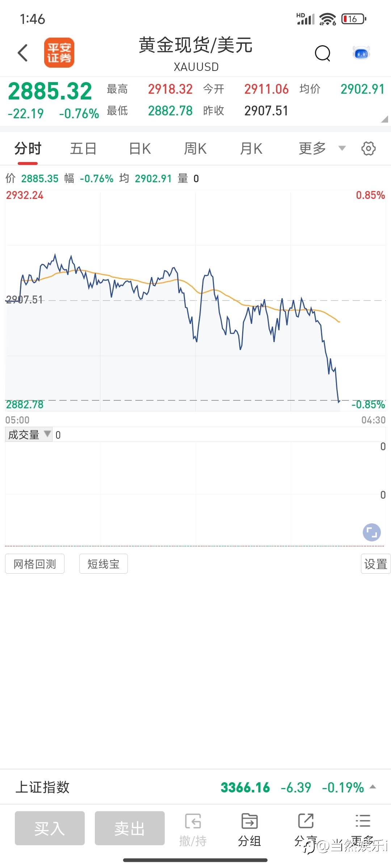Viewport: 391px width, 868px height.
Task: Go back with the left arrow icon
Action: pos(22,53)
